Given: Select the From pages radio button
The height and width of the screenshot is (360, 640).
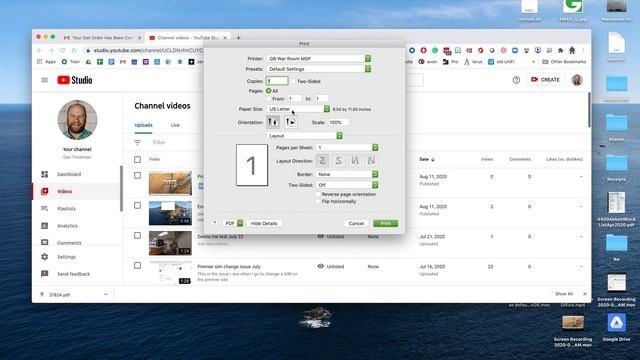Looking at the screenshot, I should tap(269, 99).
